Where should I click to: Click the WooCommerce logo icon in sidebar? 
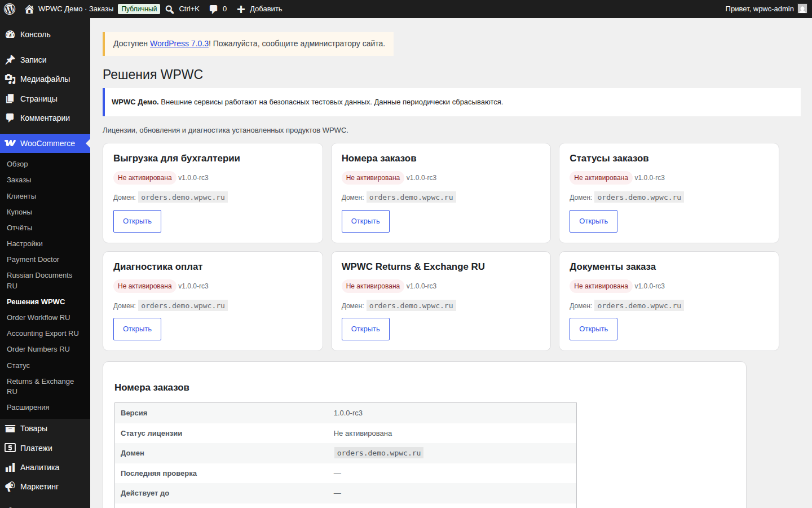coord(10,143)
